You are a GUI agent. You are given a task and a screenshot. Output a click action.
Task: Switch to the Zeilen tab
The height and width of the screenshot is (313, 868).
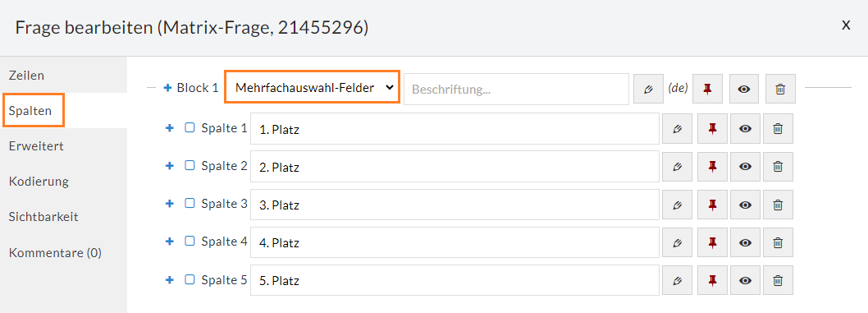pos(26,76)
